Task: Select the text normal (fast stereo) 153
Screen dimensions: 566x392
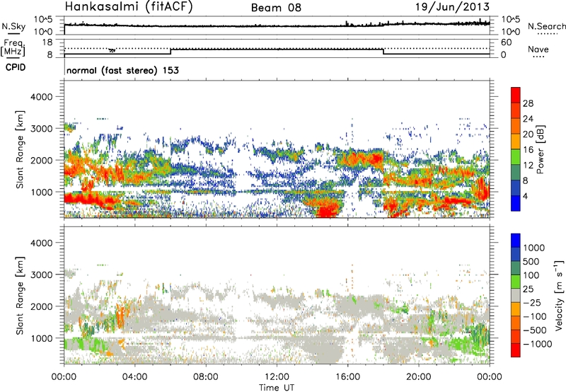Action: point(122,70)
